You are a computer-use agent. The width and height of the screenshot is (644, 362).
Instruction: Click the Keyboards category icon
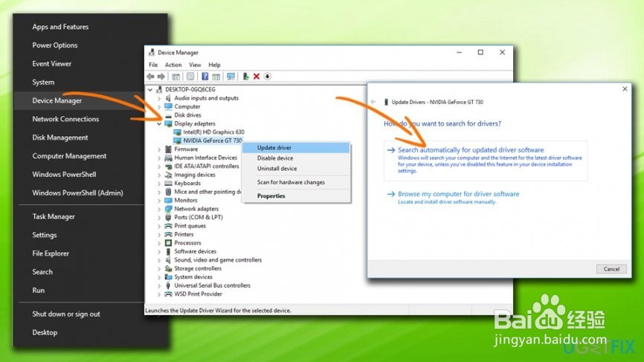(168, 183)
